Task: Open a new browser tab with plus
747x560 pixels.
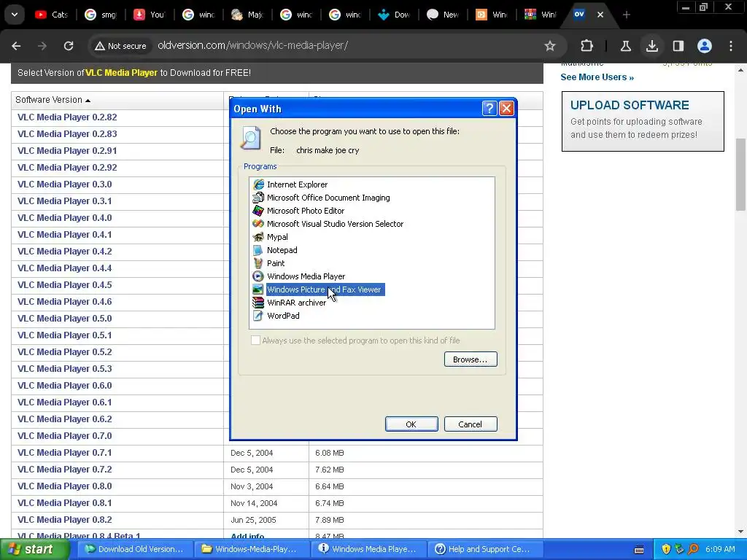Action: pos(627,15)
